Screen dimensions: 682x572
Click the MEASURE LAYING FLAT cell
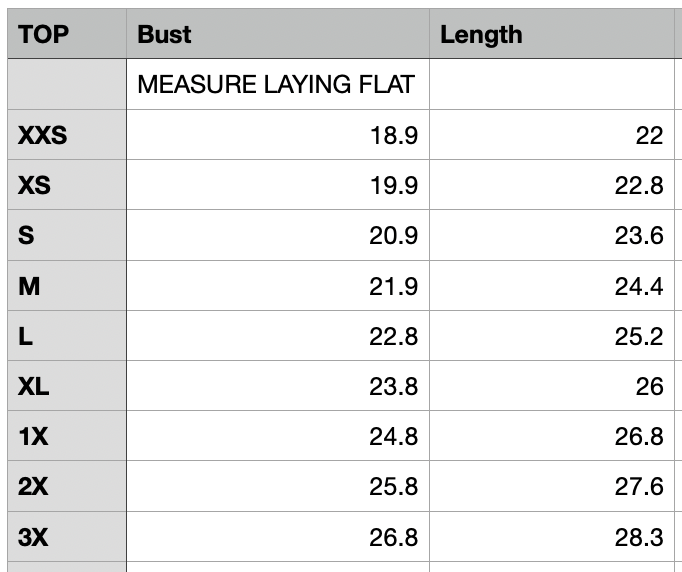tap(278, 84)
